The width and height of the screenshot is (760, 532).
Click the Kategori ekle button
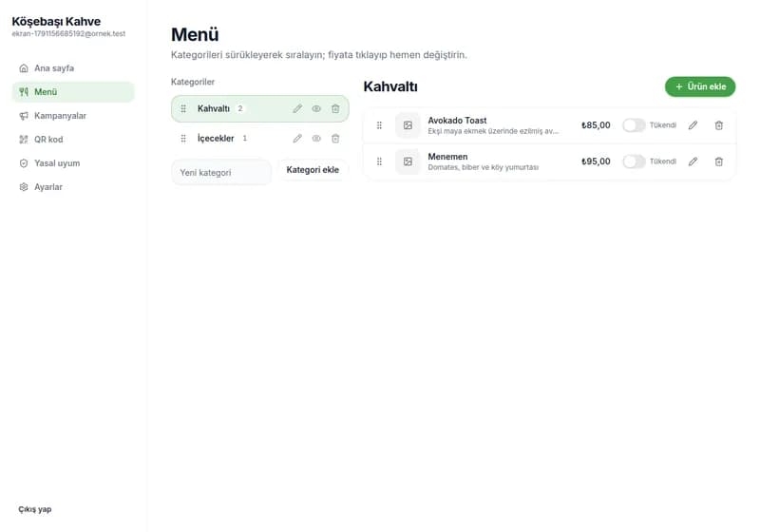[x=313, y=170]
